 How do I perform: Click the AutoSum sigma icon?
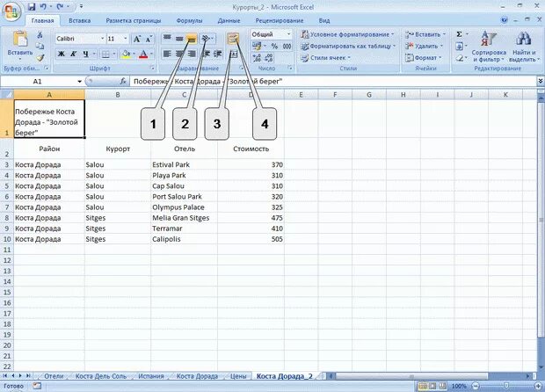pyautogui.click(x=459, y=34)
